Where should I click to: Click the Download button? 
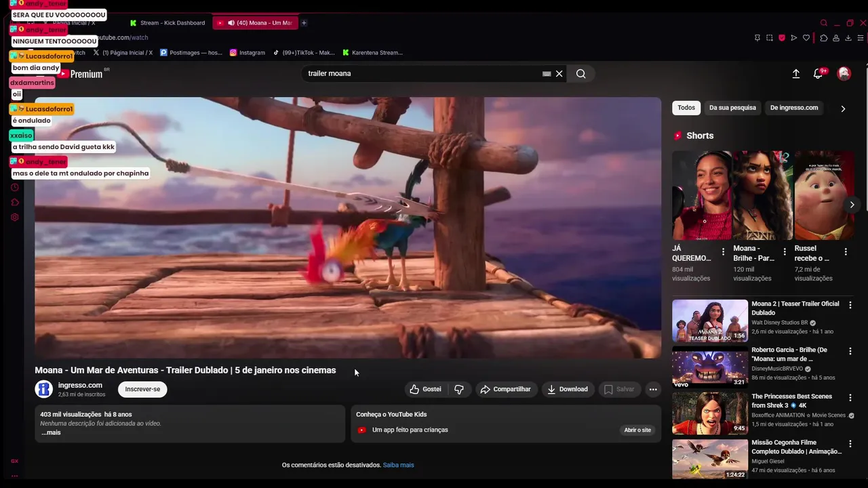[x=568, y=389]
